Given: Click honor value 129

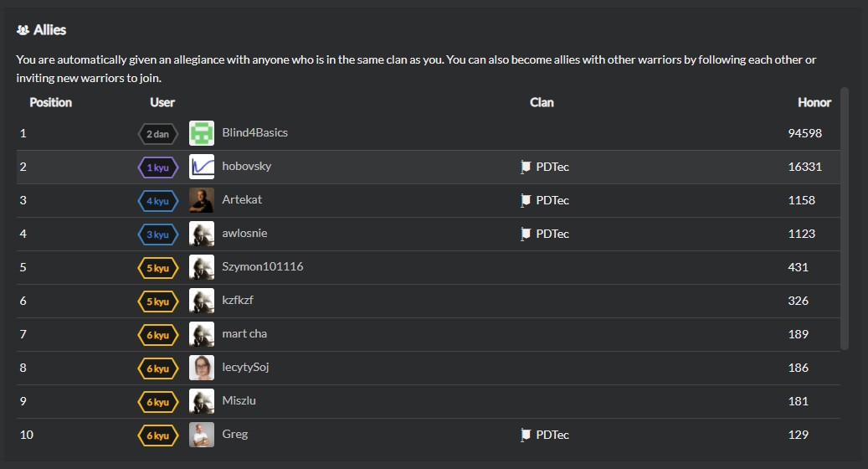Looking at the screenshot, I should [799, 435].
